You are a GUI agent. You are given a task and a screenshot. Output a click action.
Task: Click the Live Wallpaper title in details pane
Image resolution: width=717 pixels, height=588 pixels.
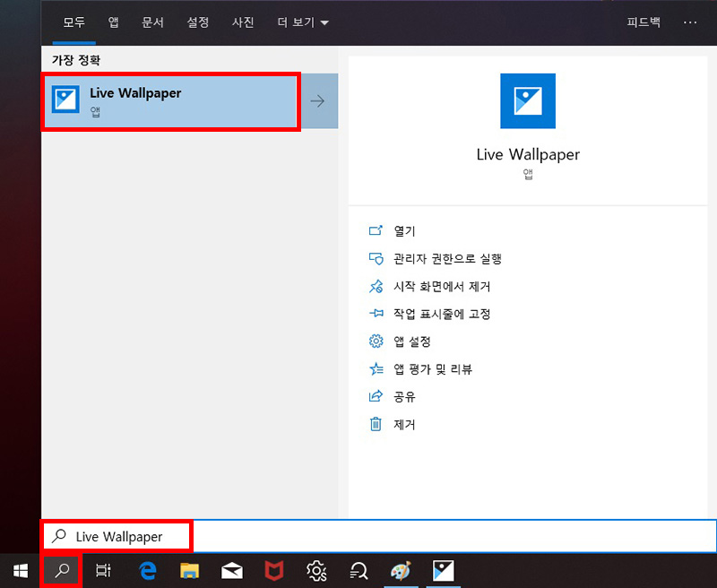point(528,154)
